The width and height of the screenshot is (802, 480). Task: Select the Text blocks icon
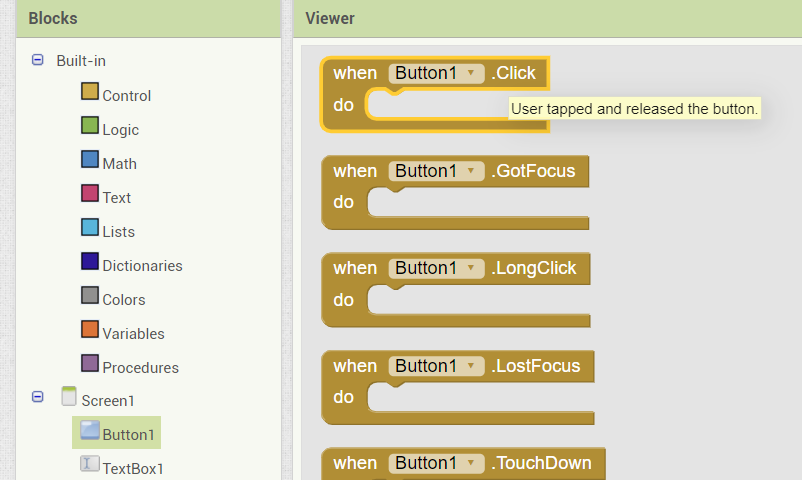tap(90, 193)
